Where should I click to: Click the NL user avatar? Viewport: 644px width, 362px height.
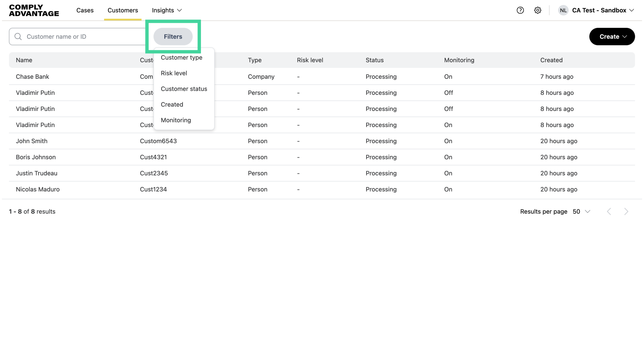[x=563, y=10]
